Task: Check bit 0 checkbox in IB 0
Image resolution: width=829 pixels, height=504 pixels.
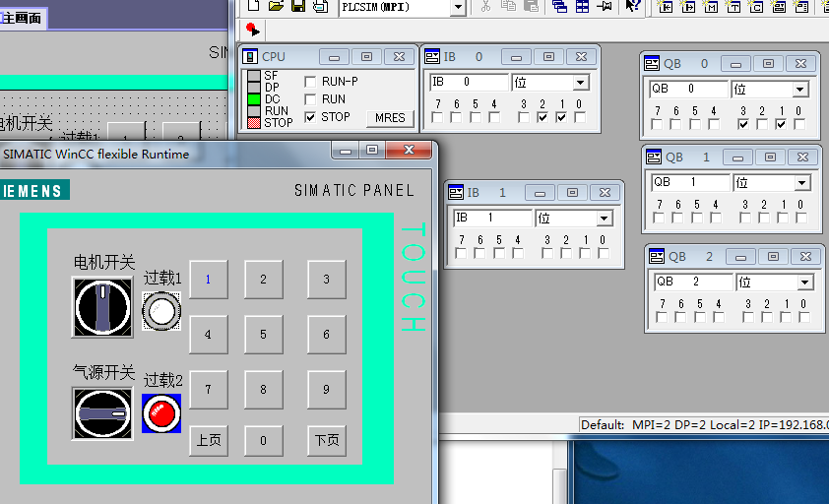Action: point(580,117)
